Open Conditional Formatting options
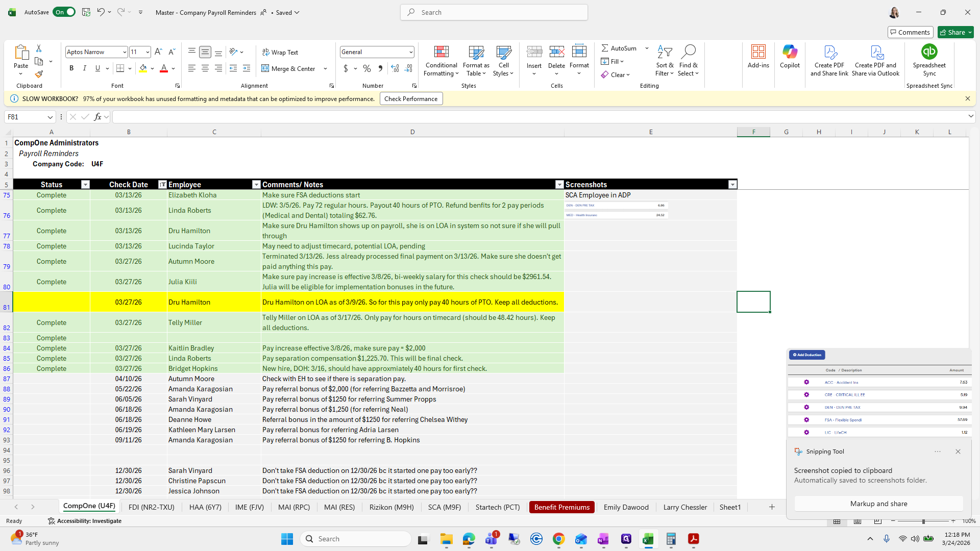This screenshot has height=551, width=980. click(441, 60)
